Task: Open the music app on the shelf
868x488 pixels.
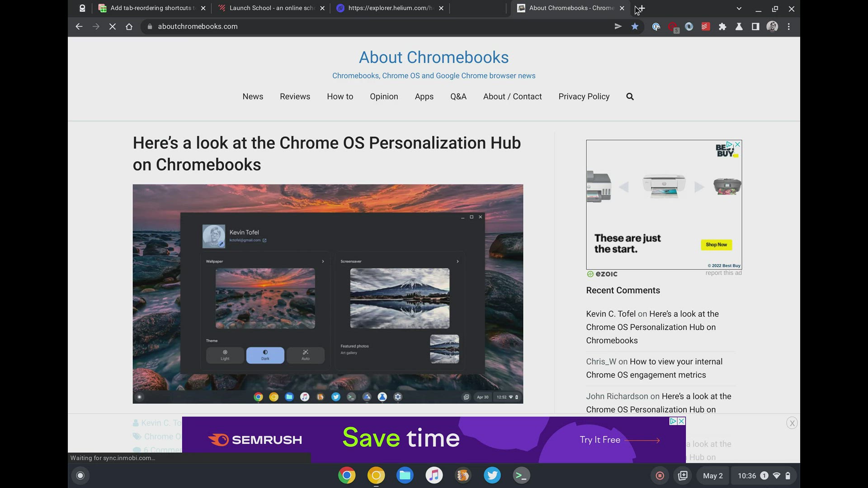Action: tap(434, 475)
